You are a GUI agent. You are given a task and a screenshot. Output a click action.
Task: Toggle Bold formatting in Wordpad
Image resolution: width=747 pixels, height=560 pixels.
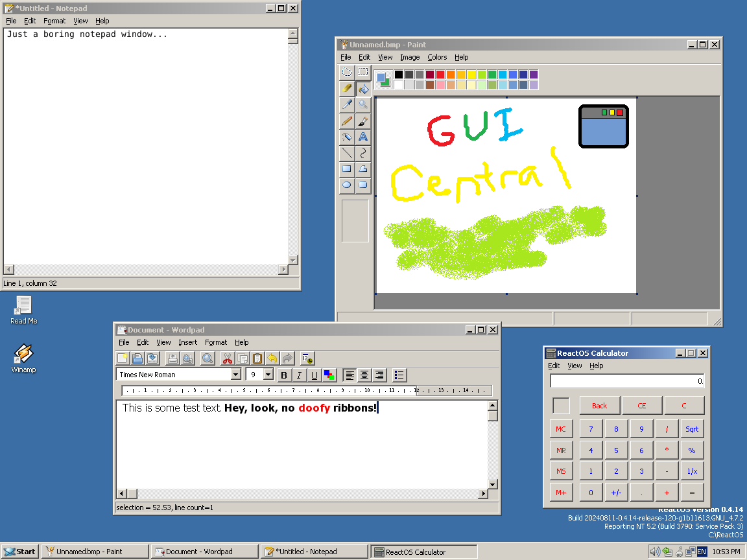click(284, 375)
